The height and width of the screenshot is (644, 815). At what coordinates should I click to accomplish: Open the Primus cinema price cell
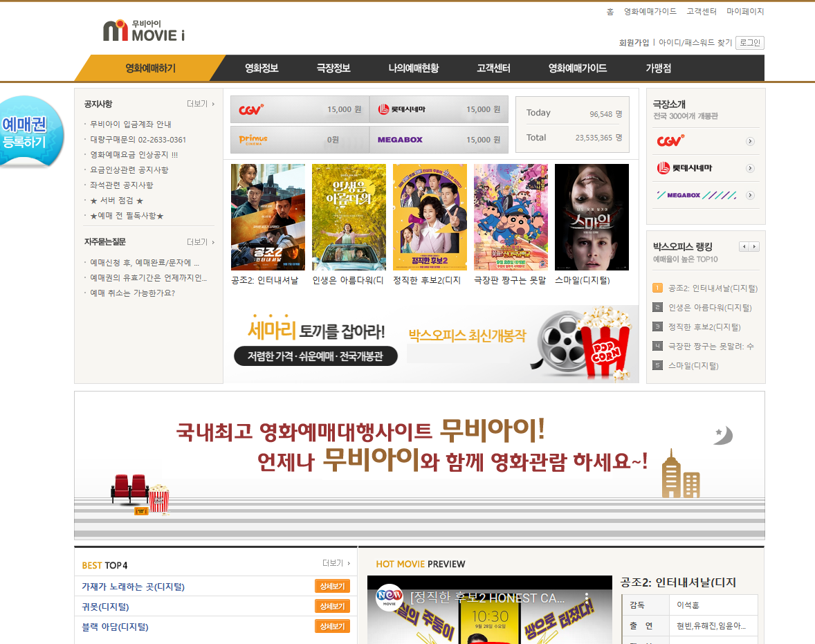click(300, 139)
